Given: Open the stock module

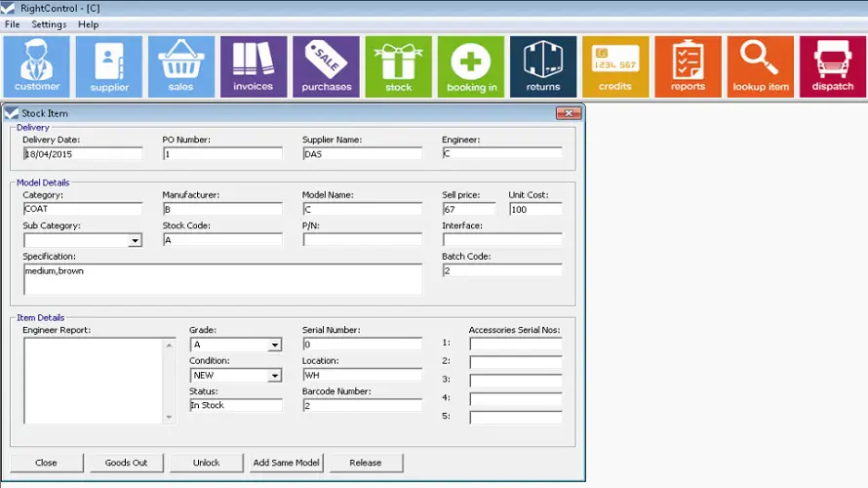Looking at the screenshot, I should pos(399,66).
